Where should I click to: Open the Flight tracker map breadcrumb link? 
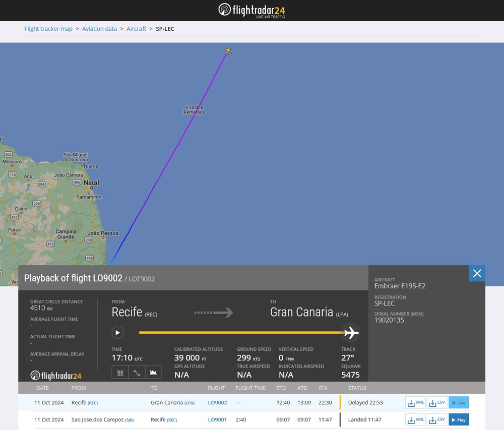(x=48, y=29)
